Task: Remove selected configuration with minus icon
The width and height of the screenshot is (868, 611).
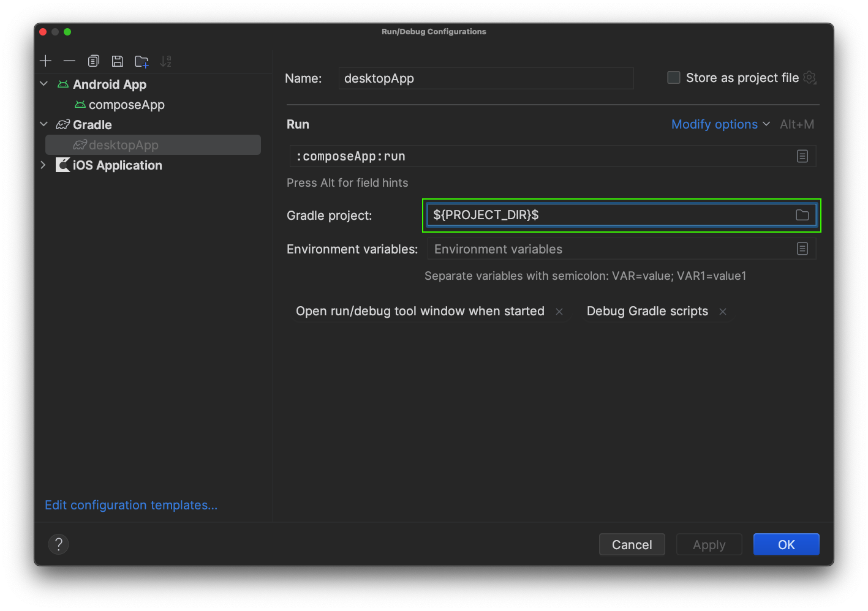Action: pos(69,61)
